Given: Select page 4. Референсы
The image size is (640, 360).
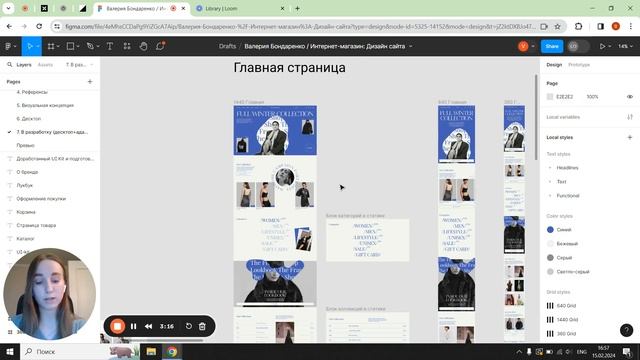Looking at the screenshot, I should point(32,92).
